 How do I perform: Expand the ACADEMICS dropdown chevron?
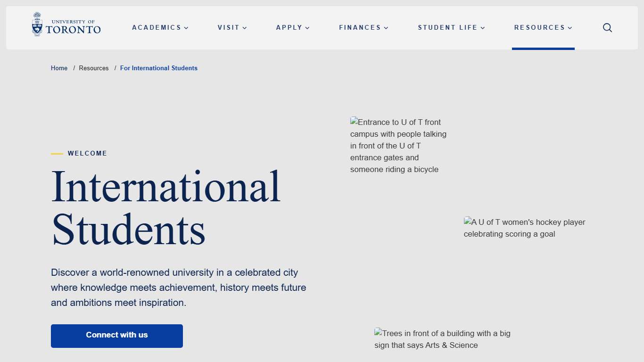tap(187, 28)
